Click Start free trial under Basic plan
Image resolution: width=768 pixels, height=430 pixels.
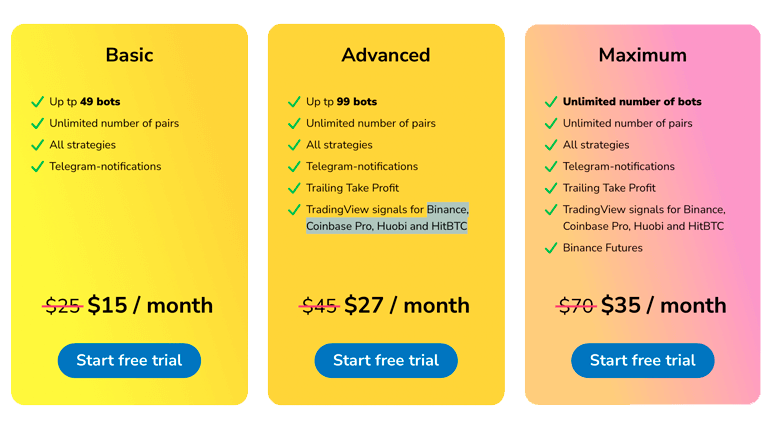(x=129, y=360)
